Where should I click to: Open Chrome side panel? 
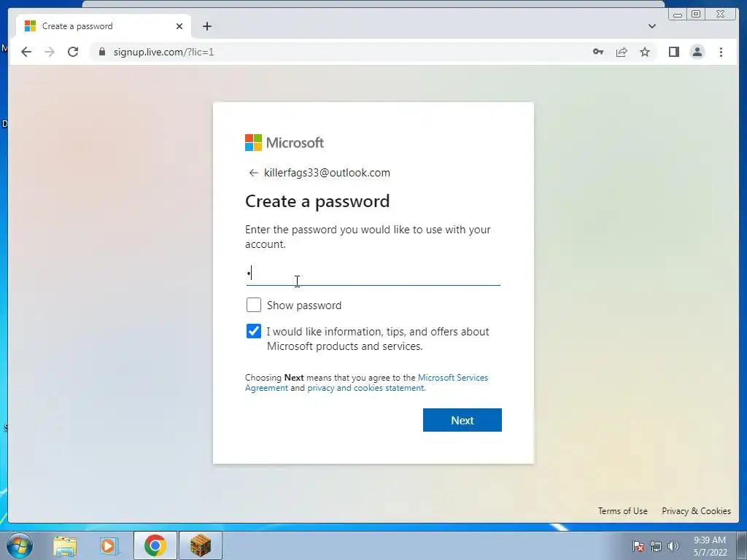[673, 52]
